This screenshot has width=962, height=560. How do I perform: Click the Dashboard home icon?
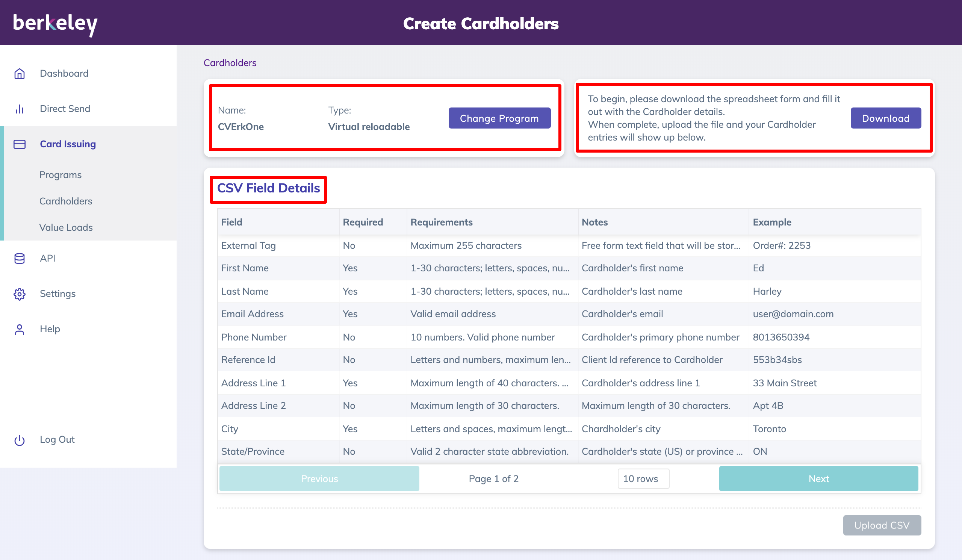(20, 73)
